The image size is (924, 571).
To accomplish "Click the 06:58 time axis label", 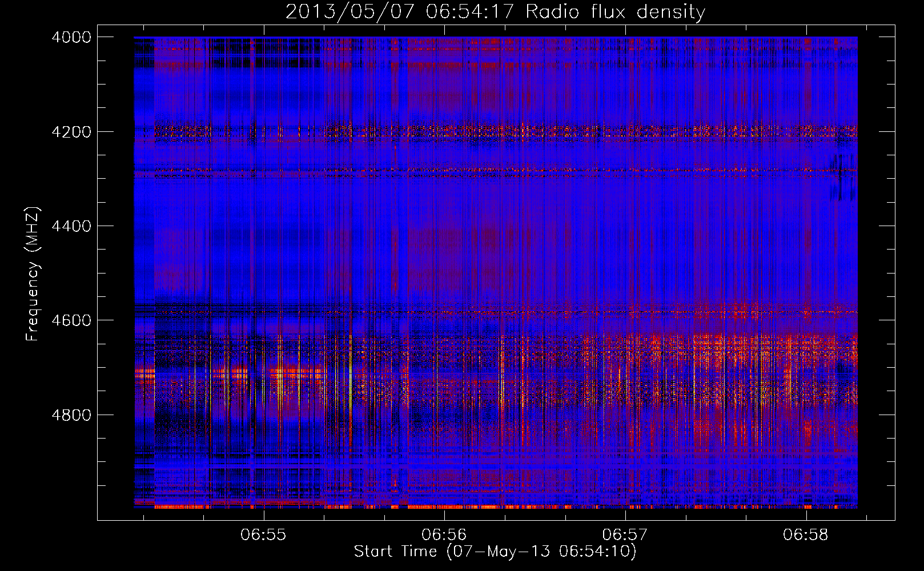I will [806, 535].
